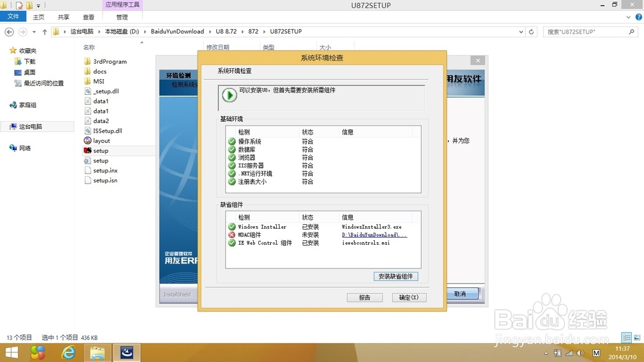Select the _setup.dll file
The height and width of the screenshot is (362, 644).
pyautogui.click(x=106, y=91)
